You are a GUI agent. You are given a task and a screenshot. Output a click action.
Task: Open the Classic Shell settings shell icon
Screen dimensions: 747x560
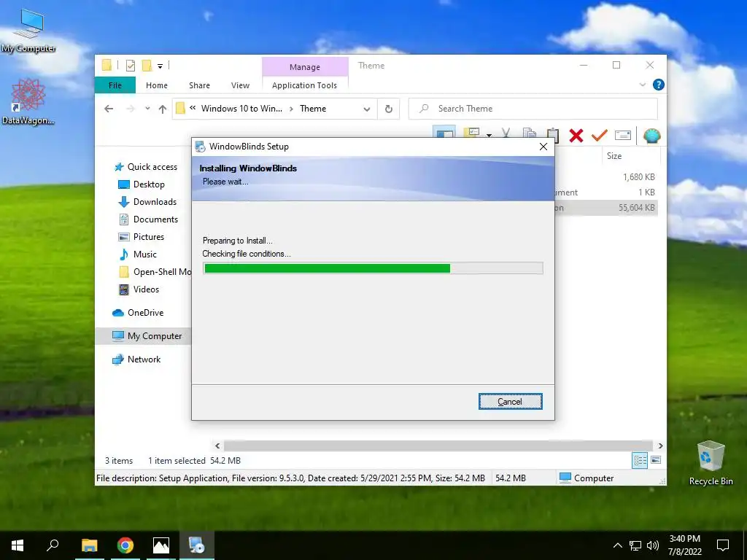pos(651,136)
